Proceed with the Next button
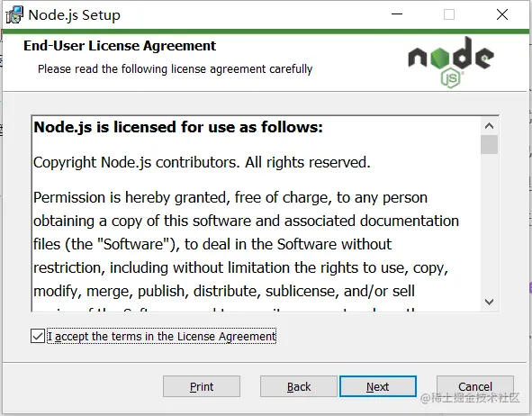 coord(378,386)
